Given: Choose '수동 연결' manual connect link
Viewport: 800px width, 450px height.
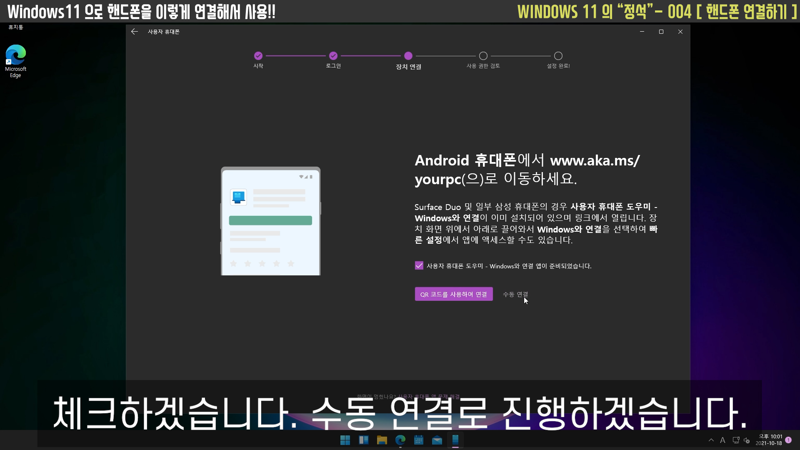Looking at the screenshot, I should coord(515,294).
